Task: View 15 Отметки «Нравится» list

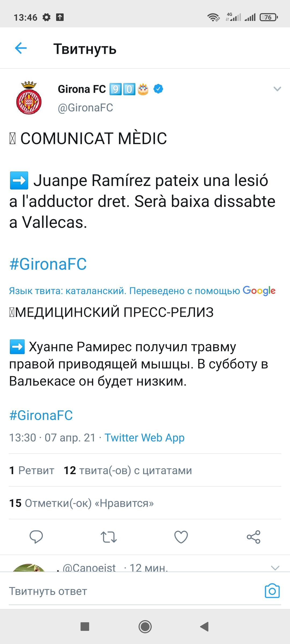Action: point(81,503)
